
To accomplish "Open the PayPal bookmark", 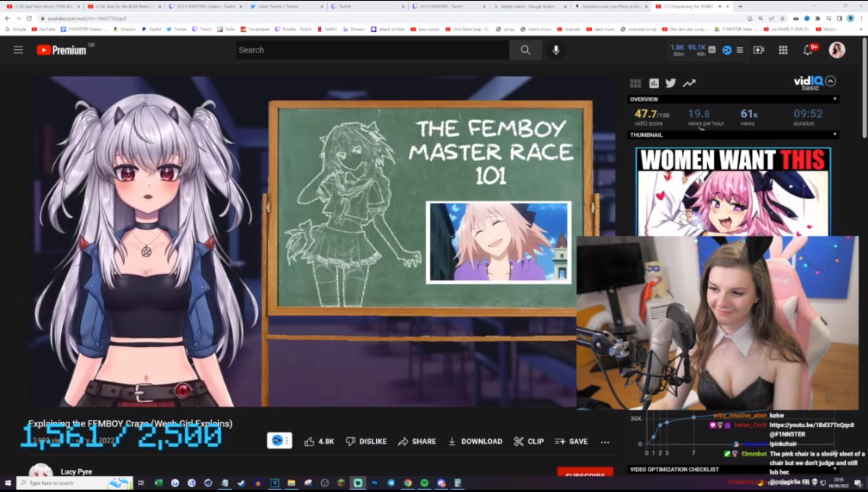I will point(152,29).
